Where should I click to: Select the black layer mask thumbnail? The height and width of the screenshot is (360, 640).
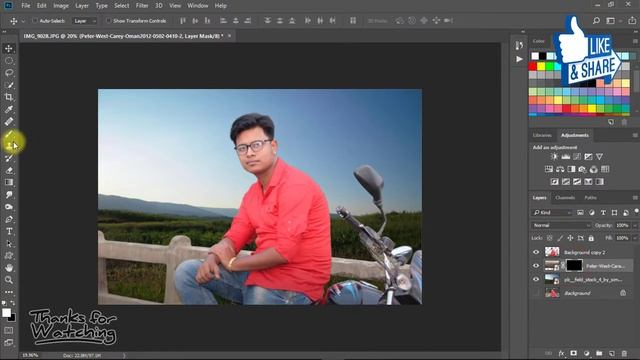point(574,266)
